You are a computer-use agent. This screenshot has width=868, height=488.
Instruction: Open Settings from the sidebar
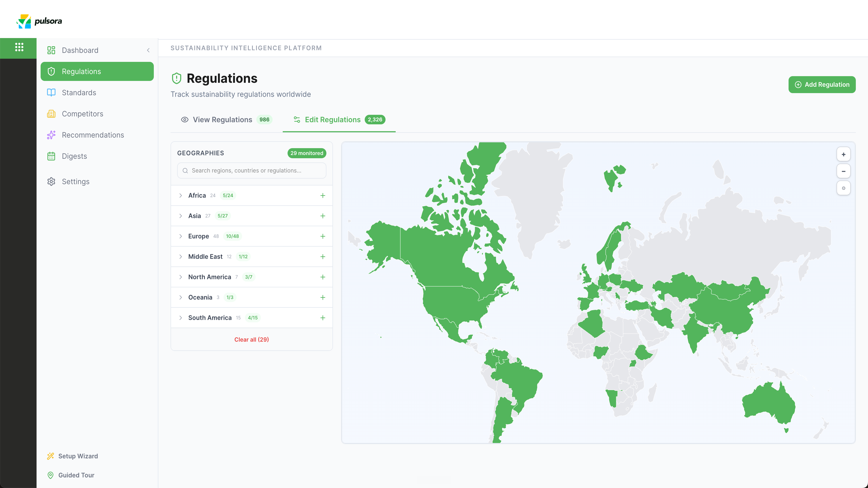[x=97, y=182]
